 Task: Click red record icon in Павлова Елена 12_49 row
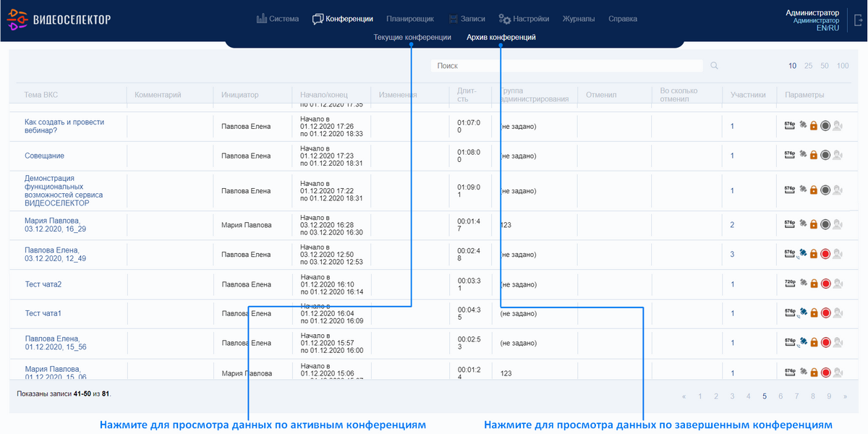825,254
